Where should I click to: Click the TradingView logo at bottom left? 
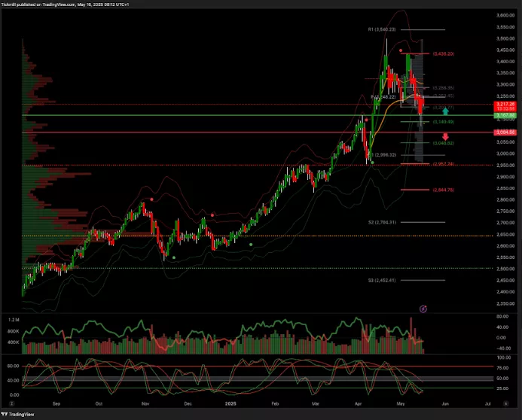coord(21,414)
